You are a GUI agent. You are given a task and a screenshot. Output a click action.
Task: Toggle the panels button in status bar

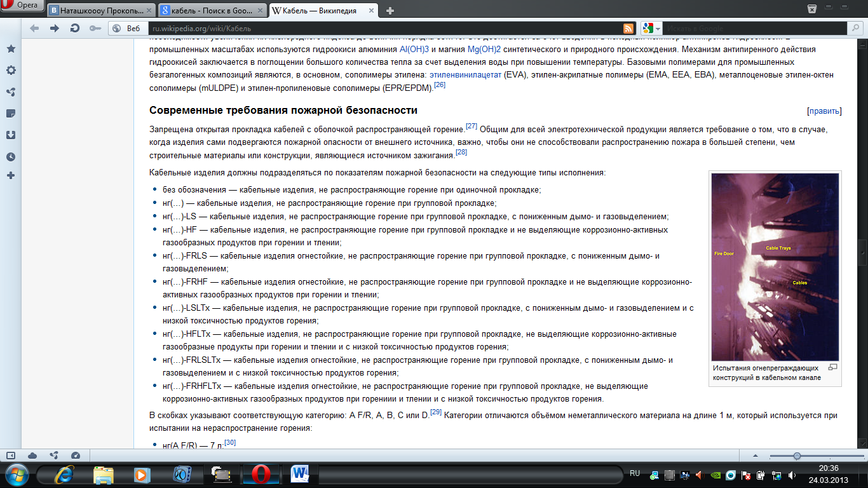(x=11, y=456)
